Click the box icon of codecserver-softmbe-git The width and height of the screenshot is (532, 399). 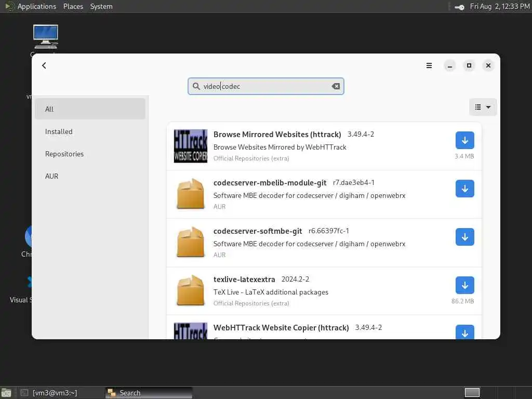(x=191, y=242)
